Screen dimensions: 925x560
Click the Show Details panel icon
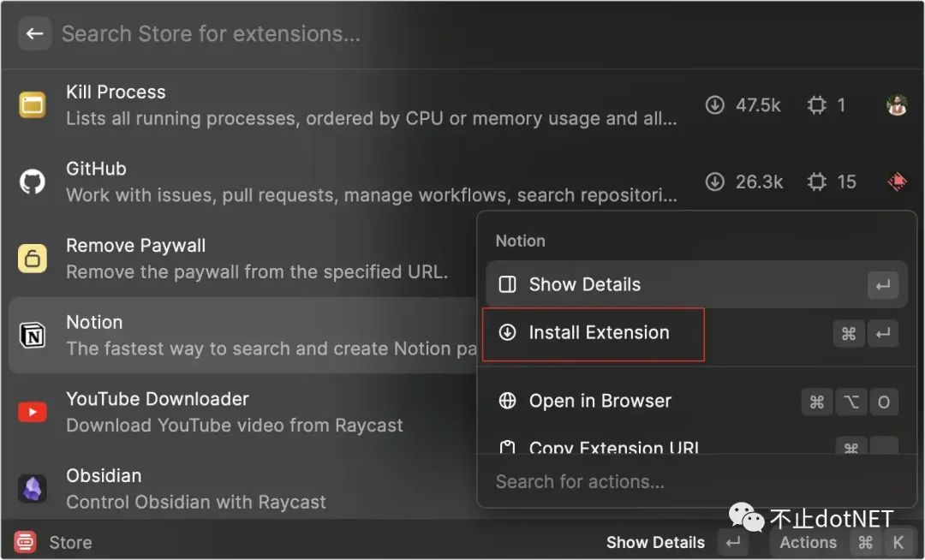click(507, 285)
